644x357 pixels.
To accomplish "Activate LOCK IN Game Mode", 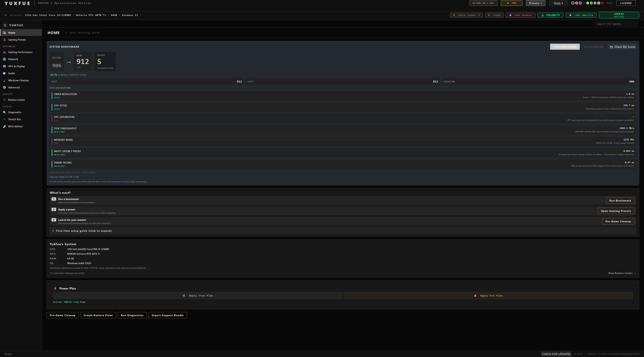I will point(619,15).
